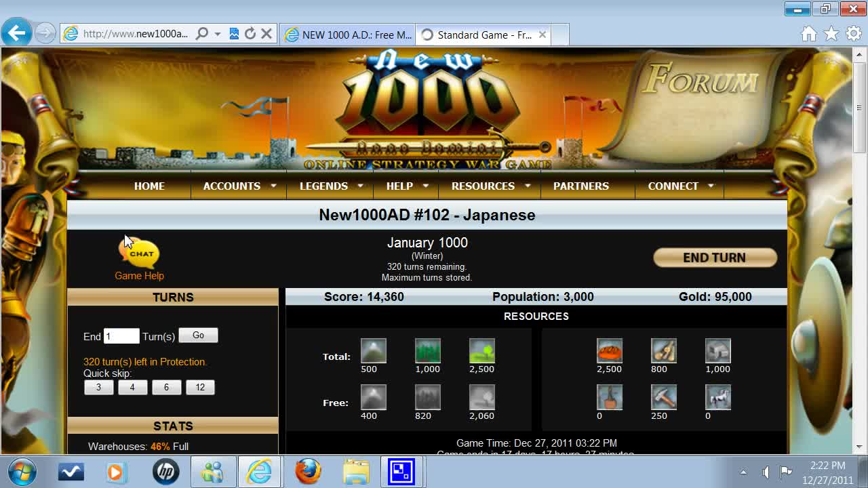Click the Quick skip 12 button
This screenshot has width=868, height=488.
pyautogui.click(x=200, y=387)
